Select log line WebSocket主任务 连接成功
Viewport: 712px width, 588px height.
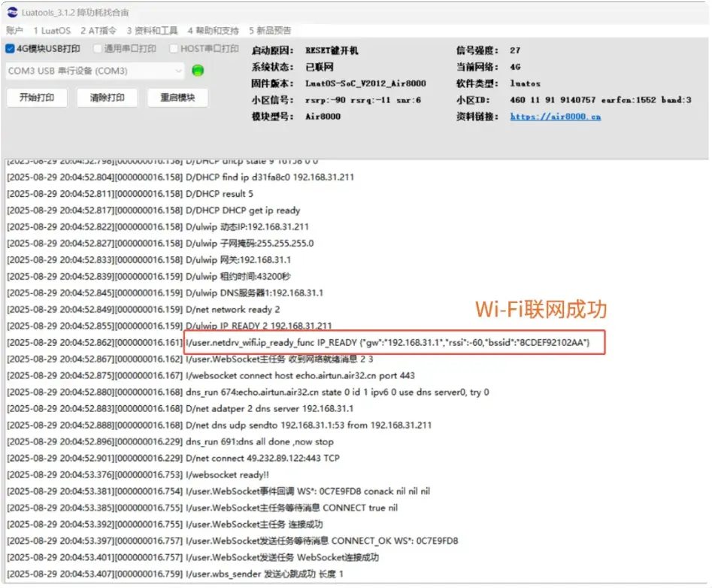tap(165, 524)
